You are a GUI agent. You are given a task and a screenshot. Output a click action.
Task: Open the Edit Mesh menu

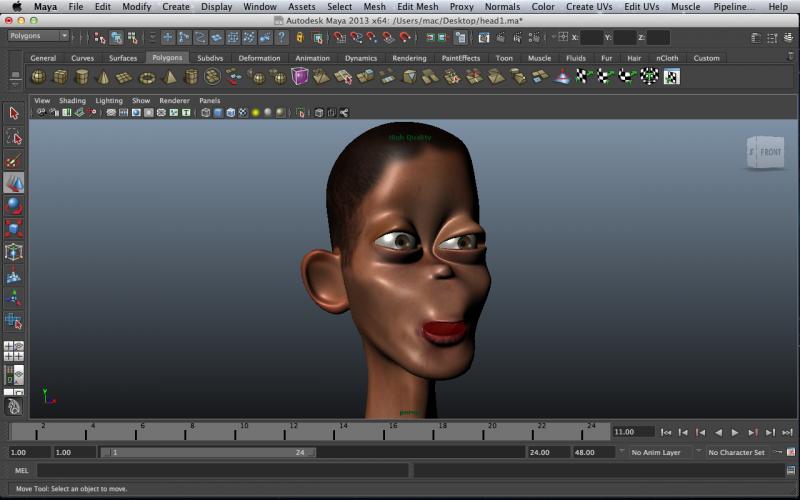click(417, 7)
